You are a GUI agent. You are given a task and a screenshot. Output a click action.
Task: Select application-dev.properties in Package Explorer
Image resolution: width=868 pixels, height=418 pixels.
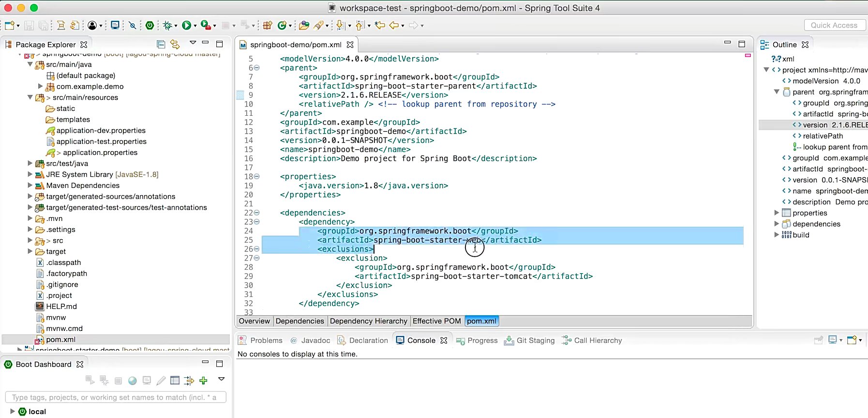coord(101,130)
